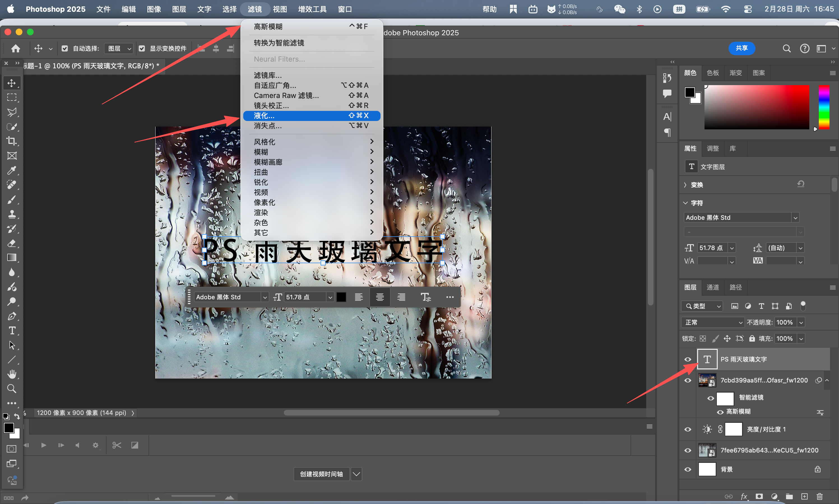The height and width of the screenshot is (504, 839).
Task: Select the Crop tool
Action: coord(12,141)
